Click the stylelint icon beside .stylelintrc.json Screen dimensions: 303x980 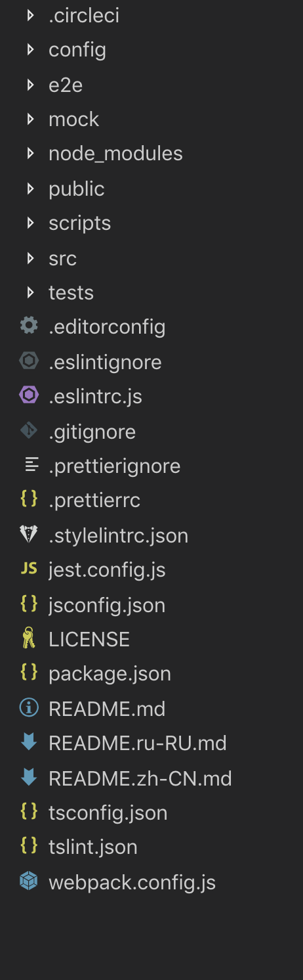click(29, 535)
